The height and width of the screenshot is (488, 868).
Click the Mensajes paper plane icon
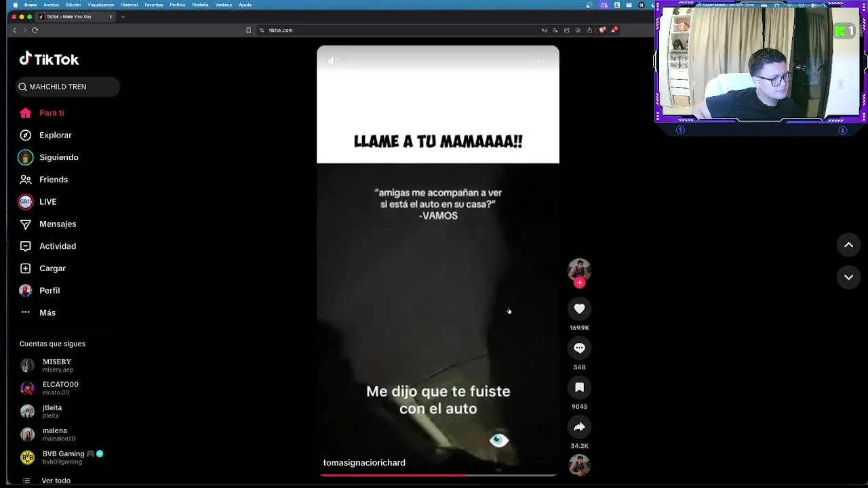(25, 224)
